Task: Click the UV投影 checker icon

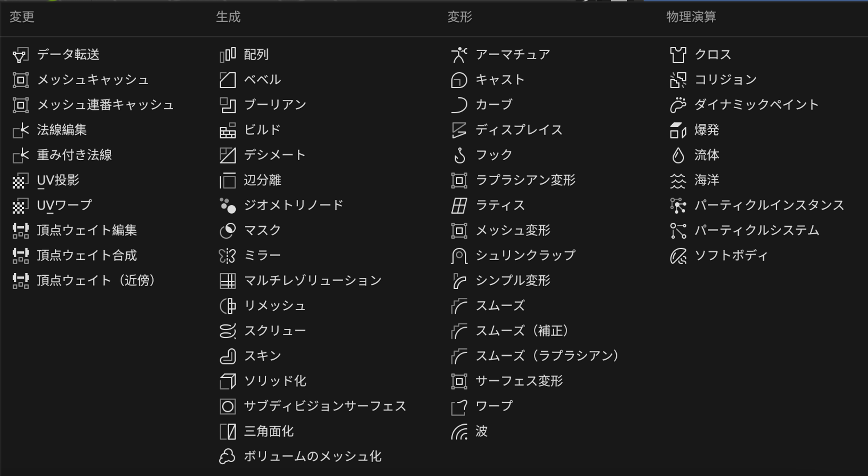Action: click(x=20, y=181)
